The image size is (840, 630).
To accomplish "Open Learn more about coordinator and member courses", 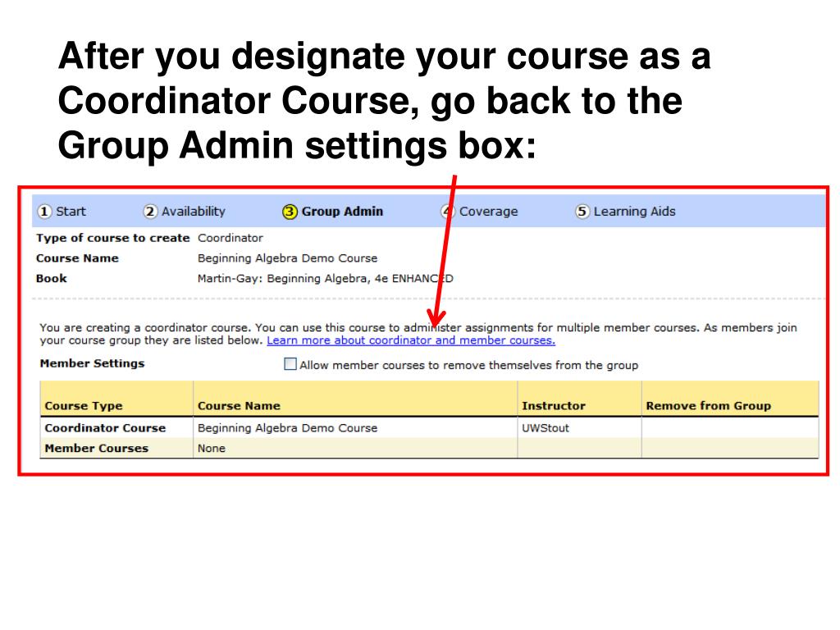I will pos(411,340).
